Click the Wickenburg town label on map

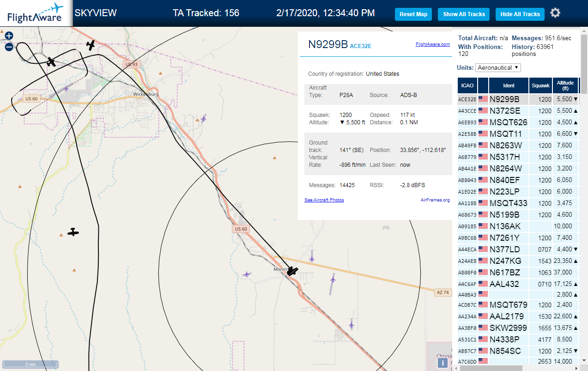(145, 94)
